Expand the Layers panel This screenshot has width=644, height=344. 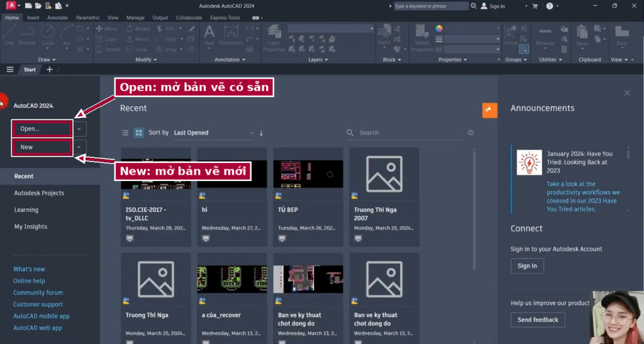tap(318, 60)
